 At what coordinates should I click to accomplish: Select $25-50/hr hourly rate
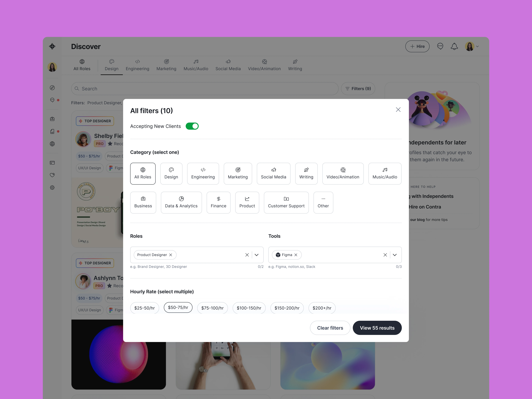tap(145, 308)
